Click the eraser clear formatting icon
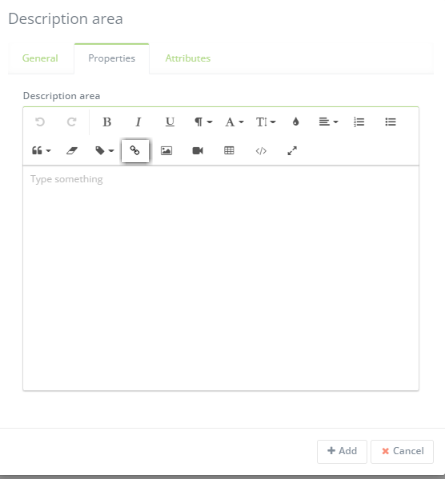Viewport: 445px width, 479px height. (x=72, y=151)
